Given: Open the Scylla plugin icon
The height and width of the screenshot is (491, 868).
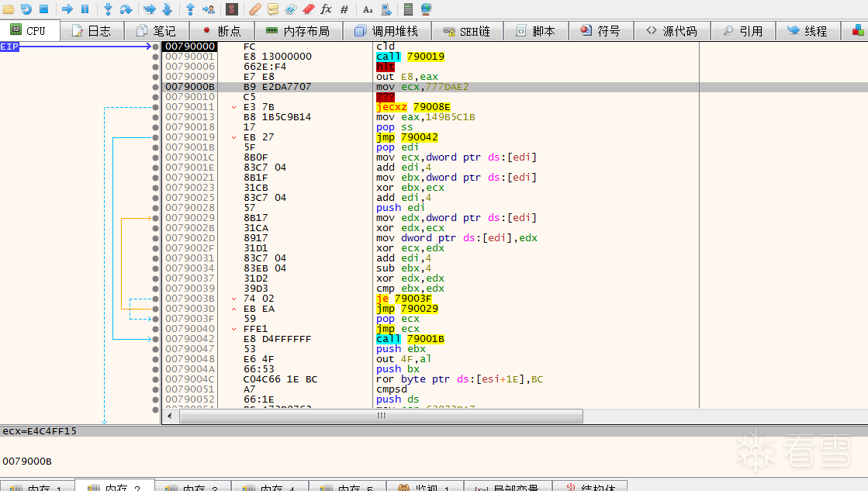Looking at the screenshot, I should 231,9.
